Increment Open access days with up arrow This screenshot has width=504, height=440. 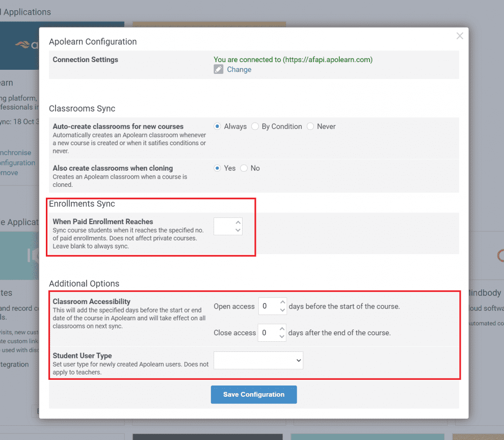(282, 302)
